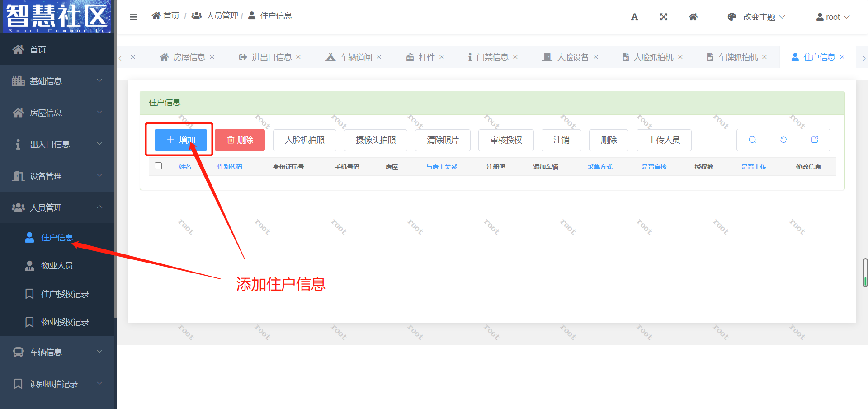Toggle fullscreen mode with the arrows icon
Screen dimensions: 868x409
[663, 17]
